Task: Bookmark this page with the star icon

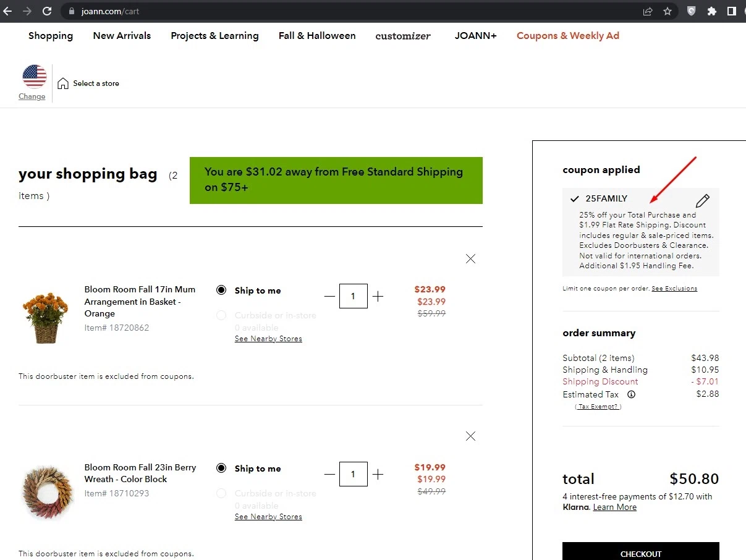Action: coord(668,11)
